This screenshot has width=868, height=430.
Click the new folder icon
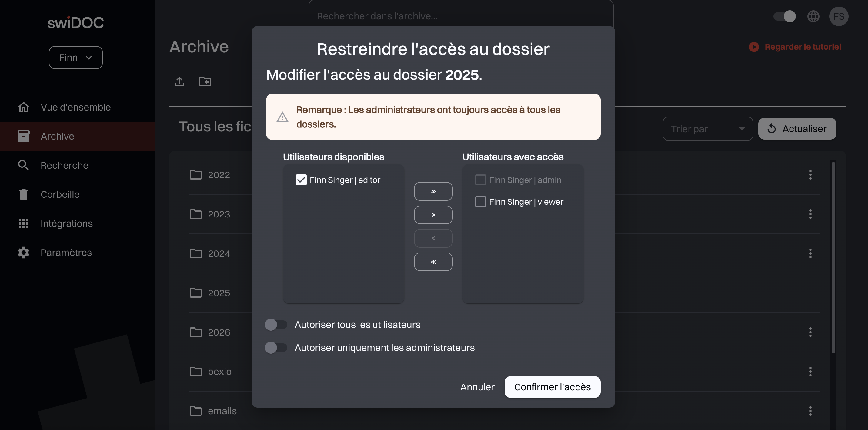pyautogui.click(x=205, y=81)
